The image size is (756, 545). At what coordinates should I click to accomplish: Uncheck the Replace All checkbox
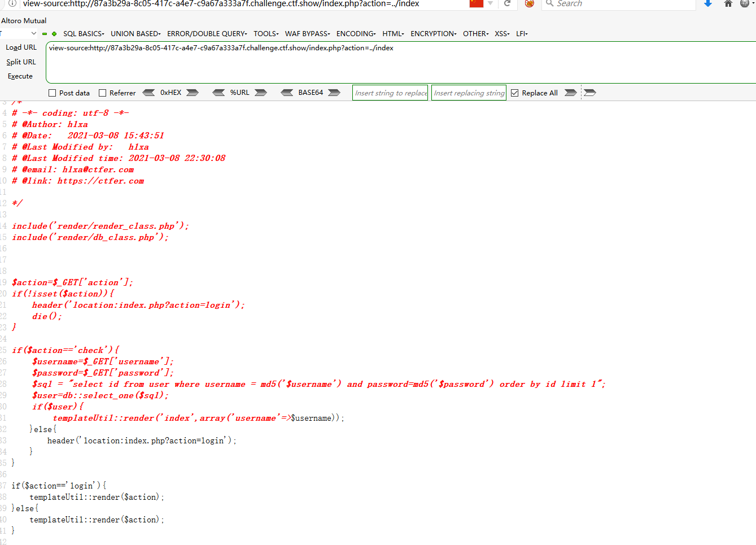pos(514,92)
